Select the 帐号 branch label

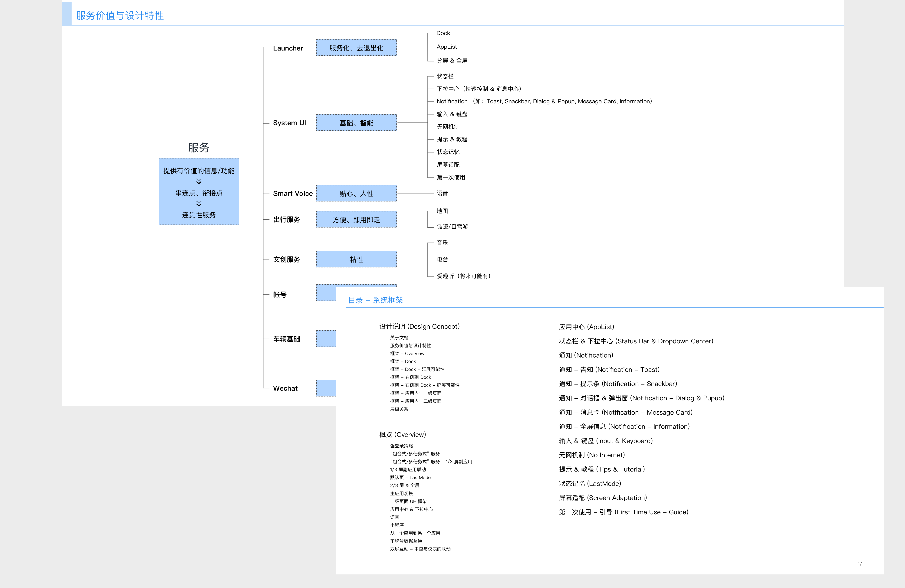pos(280,295)
